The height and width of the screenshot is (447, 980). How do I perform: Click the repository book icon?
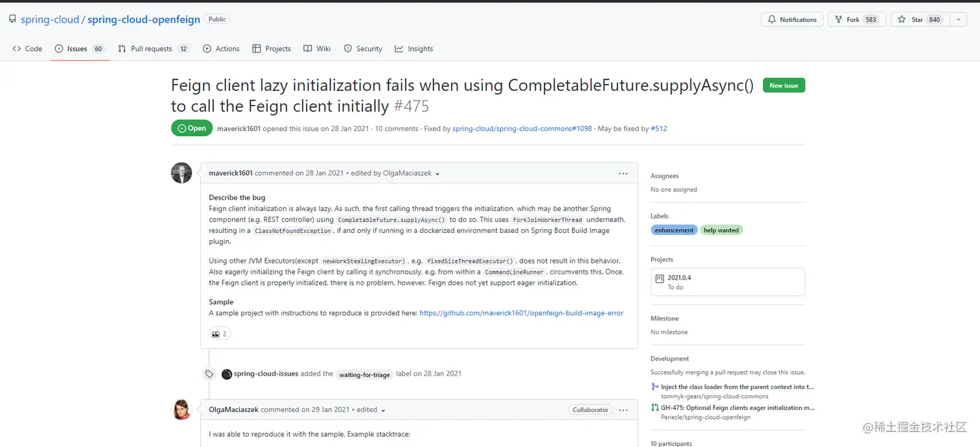[12, 19]
